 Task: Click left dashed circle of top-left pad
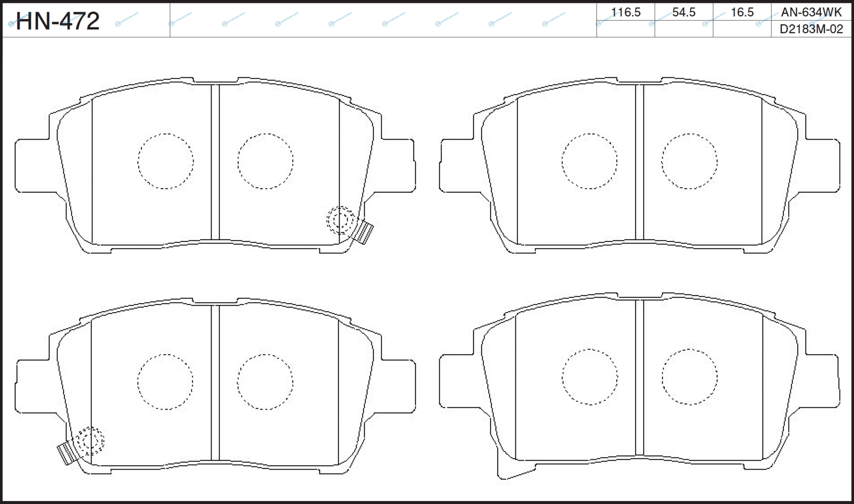point(165,161)
